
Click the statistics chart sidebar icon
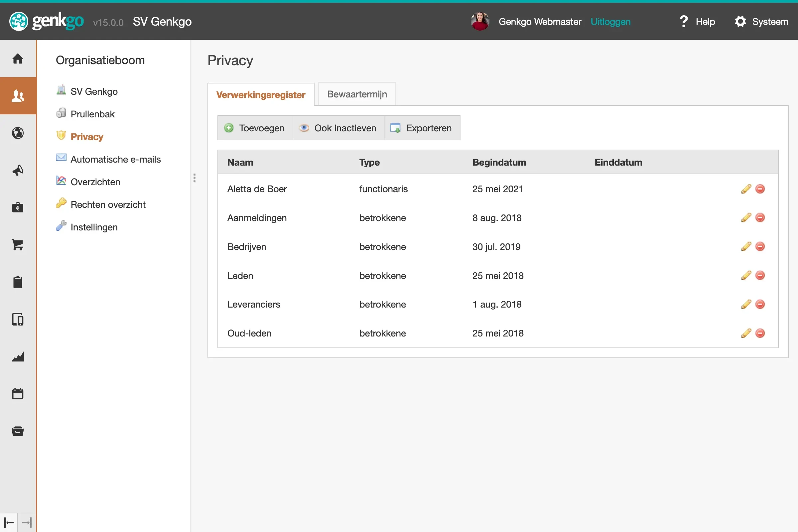[x=18, y=356]
